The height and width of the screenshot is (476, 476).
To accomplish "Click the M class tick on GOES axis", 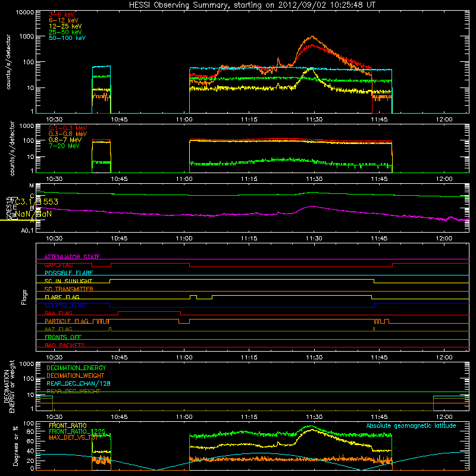I will (x=32, y=186).
